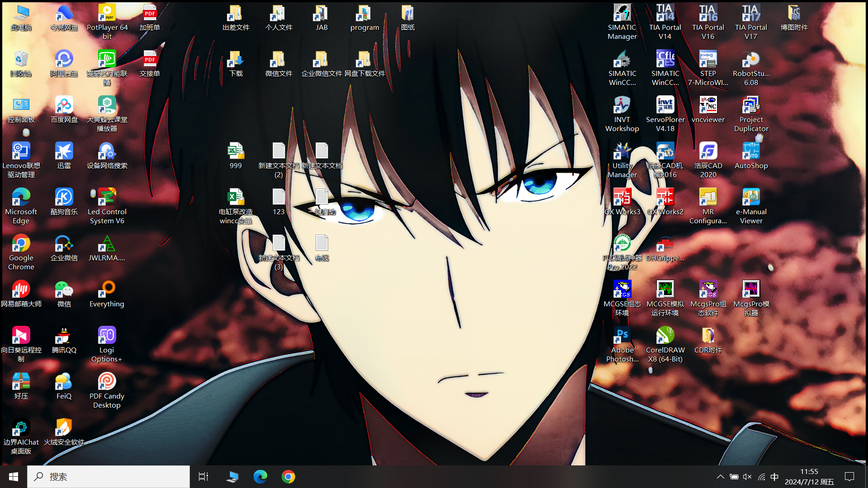
Task: Switch the Chinese input mode indicator
Action: tap(774, 477)
